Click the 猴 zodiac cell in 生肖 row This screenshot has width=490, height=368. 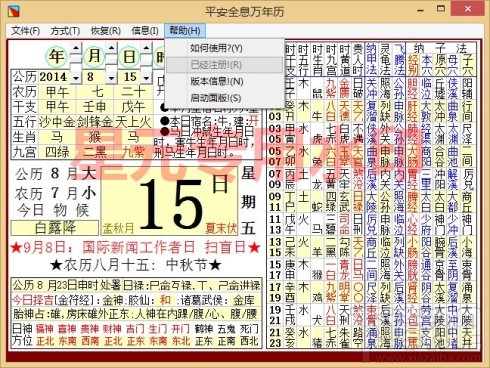coord(95,137)
